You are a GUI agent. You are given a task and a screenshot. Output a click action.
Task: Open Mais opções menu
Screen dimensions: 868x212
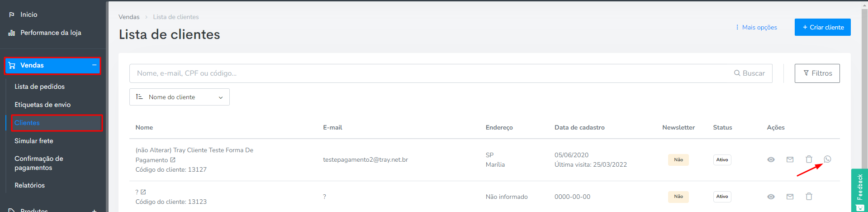click(756, 27)
